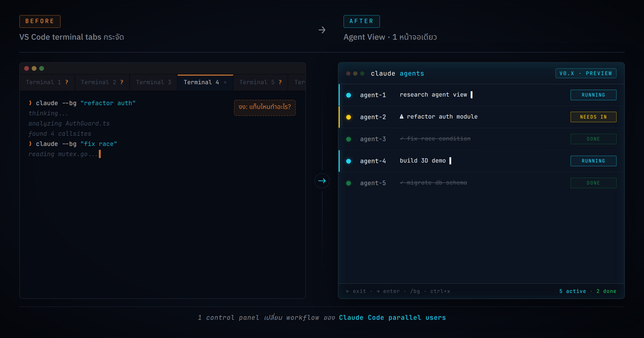Select the agent-5 row name
The width and height of the screenshot is (644, 338).
[x=373, y=183]
